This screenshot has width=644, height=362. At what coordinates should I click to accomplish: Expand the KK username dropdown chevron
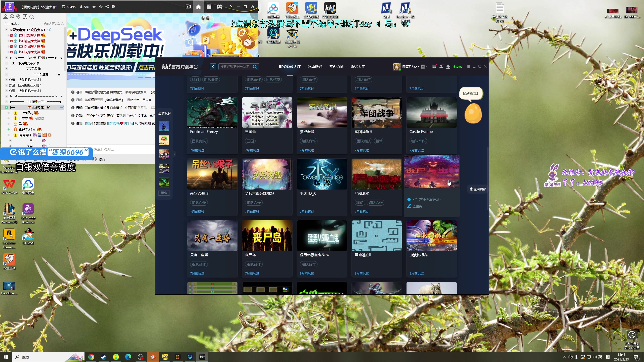[x=427, y=67]
